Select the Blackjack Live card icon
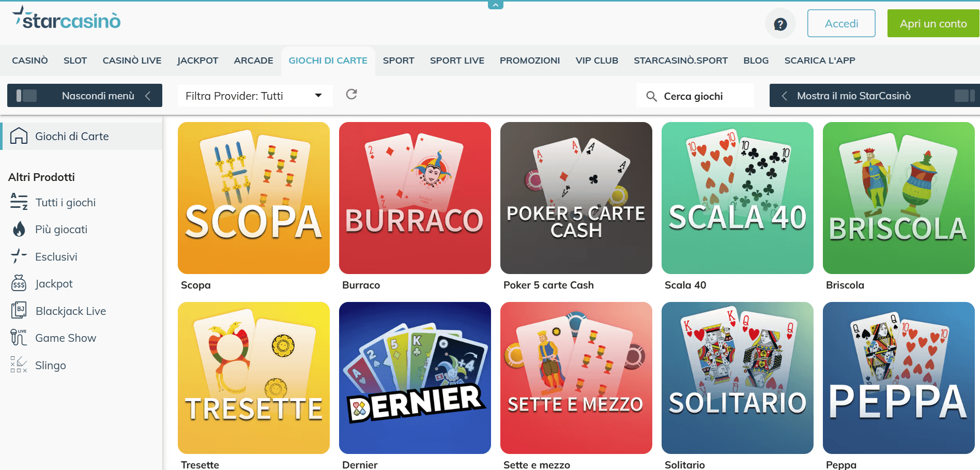 tap(19, 311)
